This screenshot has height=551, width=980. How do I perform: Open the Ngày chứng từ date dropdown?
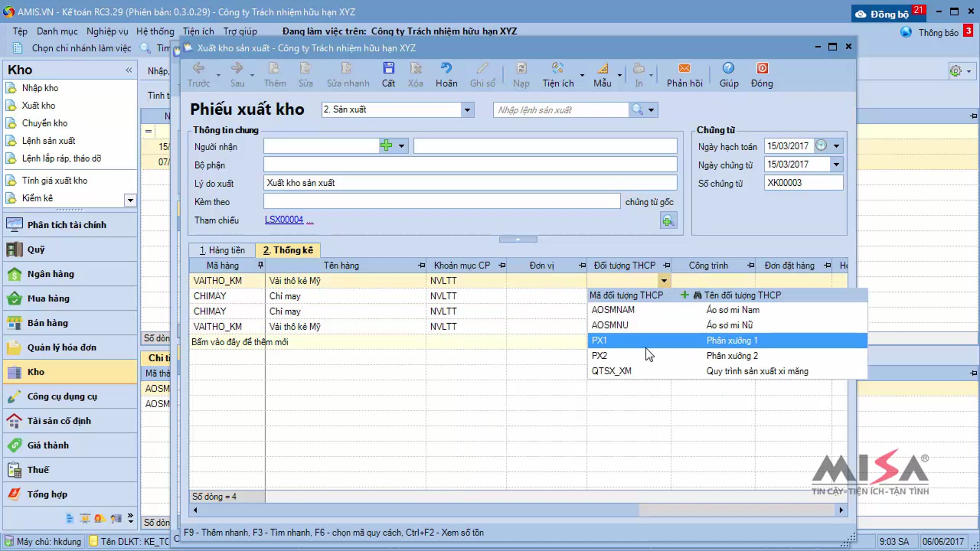pos(836,164)
